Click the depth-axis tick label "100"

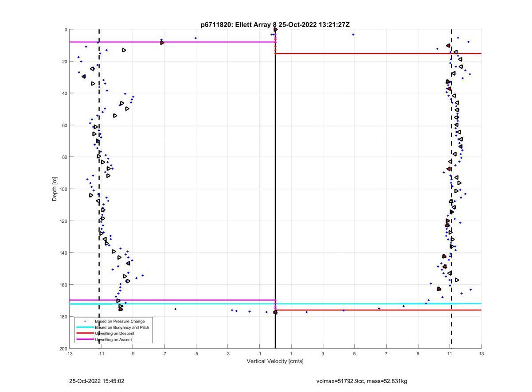[63, 189]
